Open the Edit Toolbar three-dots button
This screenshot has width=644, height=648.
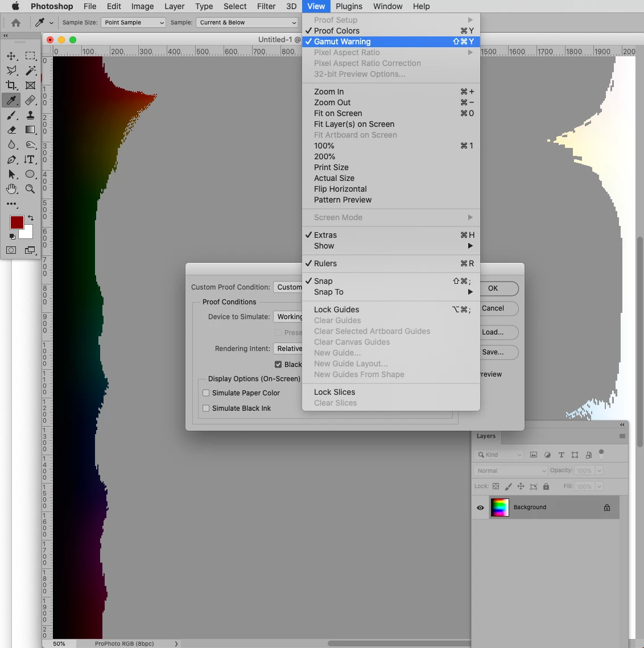(11, 204)
